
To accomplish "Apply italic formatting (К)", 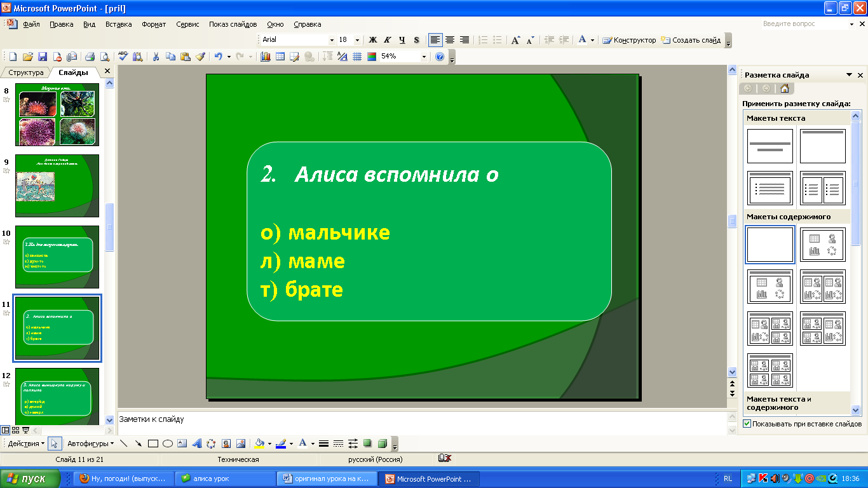I will [388, 39].
